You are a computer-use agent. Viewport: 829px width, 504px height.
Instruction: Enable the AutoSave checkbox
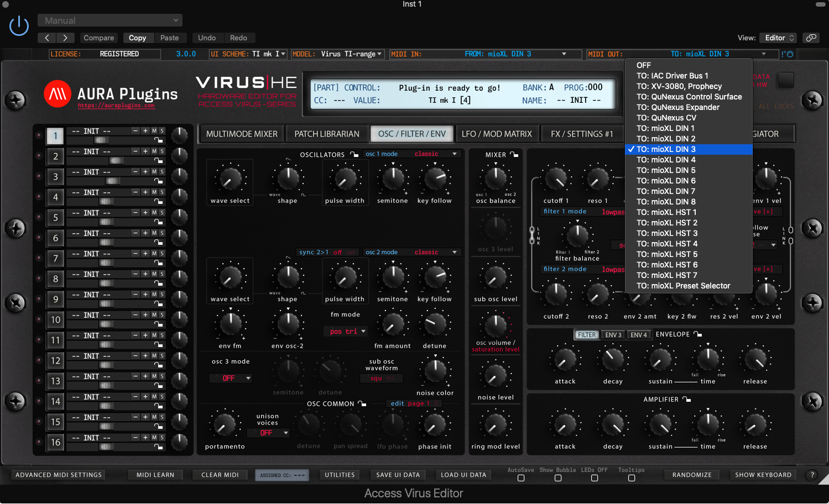tap(521, 478)
